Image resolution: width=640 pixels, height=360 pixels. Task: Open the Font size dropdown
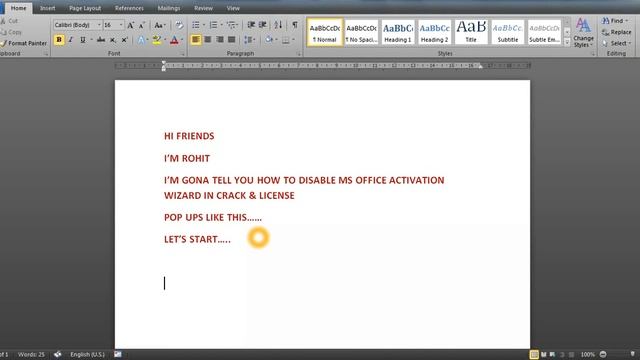(x=121, y=25)
